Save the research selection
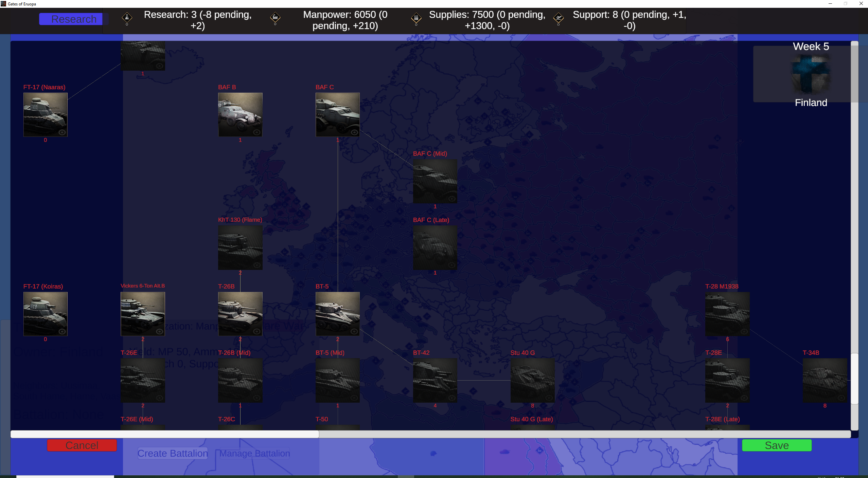Screen dimensions: 868x478 pos(777,445)
